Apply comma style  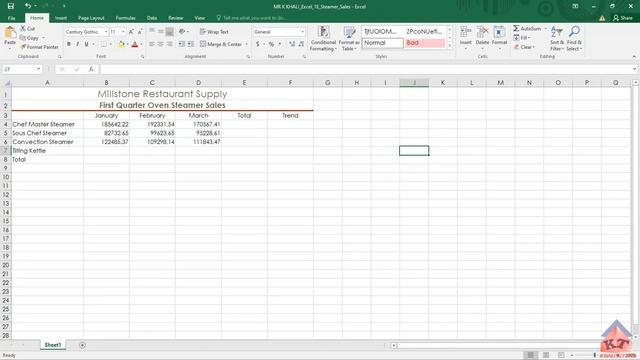pos(280,44)
